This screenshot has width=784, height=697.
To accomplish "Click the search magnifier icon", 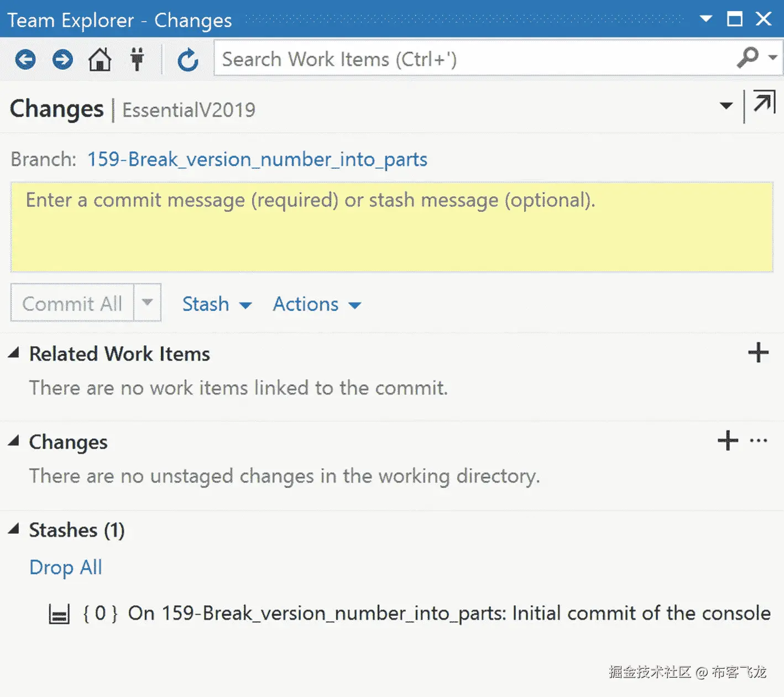I will pos(748,57).
